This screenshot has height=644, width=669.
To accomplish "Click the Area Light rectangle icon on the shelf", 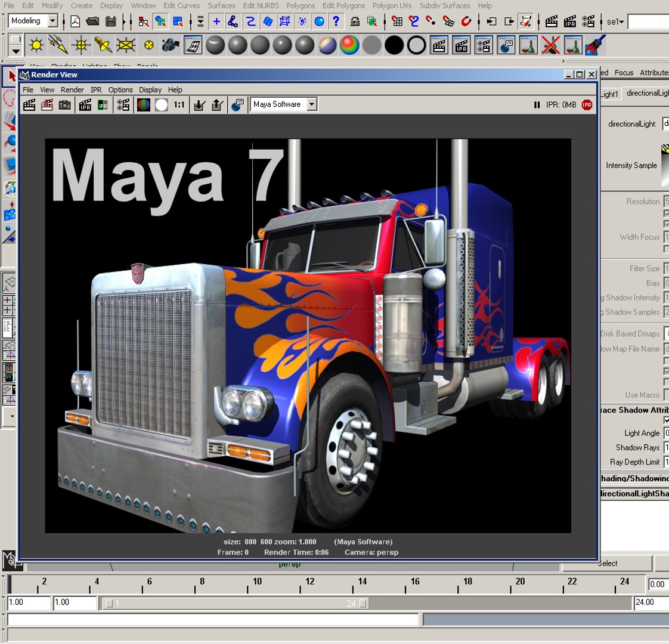I will (126, 45).
